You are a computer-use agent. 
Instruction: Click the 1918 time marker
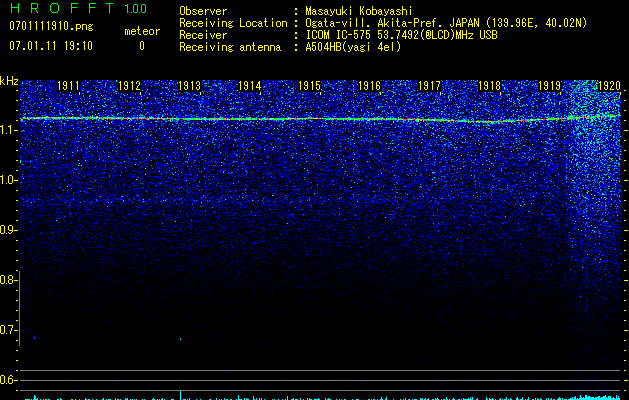coord(489,86)
